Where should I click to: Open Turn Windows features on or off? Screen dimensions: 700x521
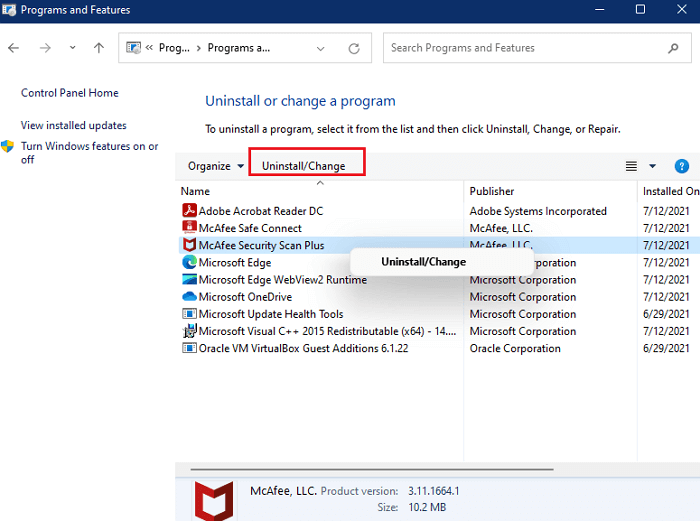point(89,153)
